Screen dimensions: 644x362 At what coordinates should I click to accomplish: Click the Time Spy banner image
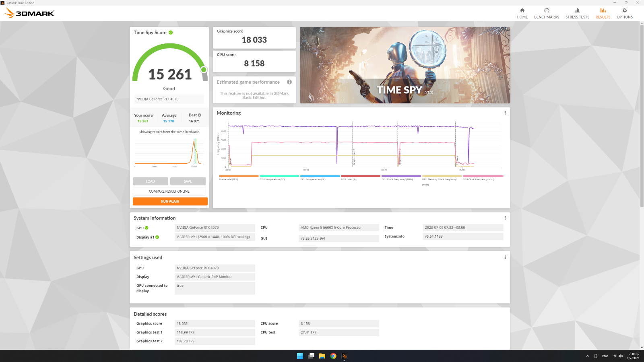pyautogui.click(x=405, y=65)
